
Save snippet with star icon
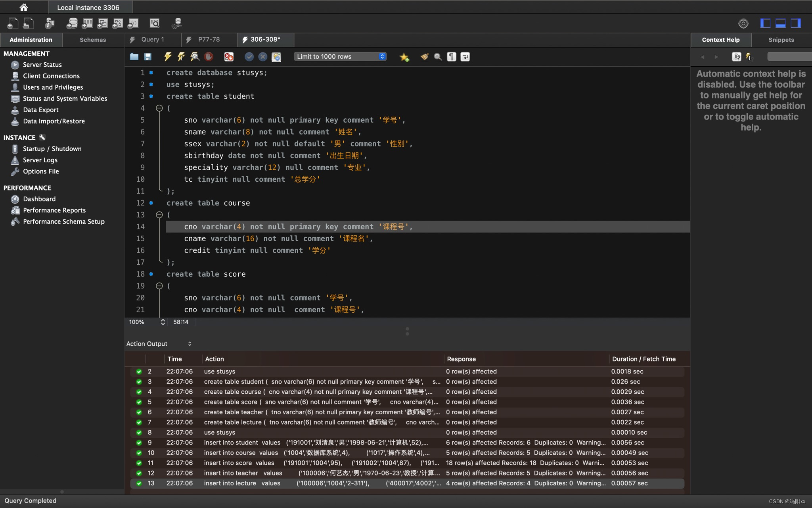[404, 57]
